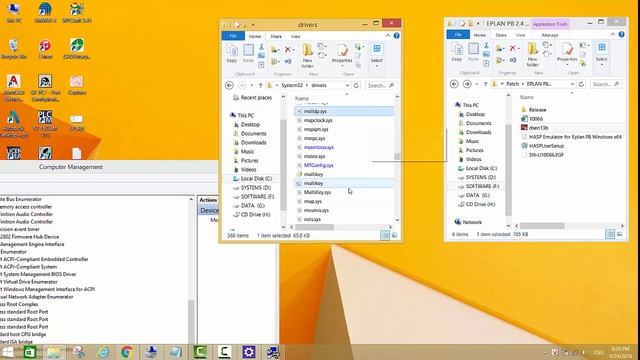The height and width of the screenshot is (360, 640).
Task: Open Google Chrome from the taskbar
Action: point(127,352)
